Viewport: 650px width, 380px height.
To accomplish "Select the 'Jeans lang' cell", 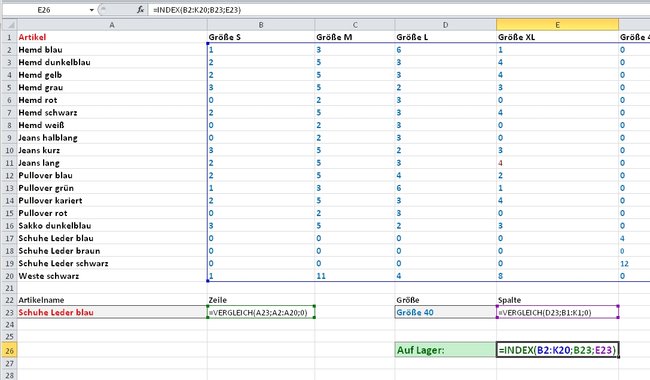I will 112,163.
